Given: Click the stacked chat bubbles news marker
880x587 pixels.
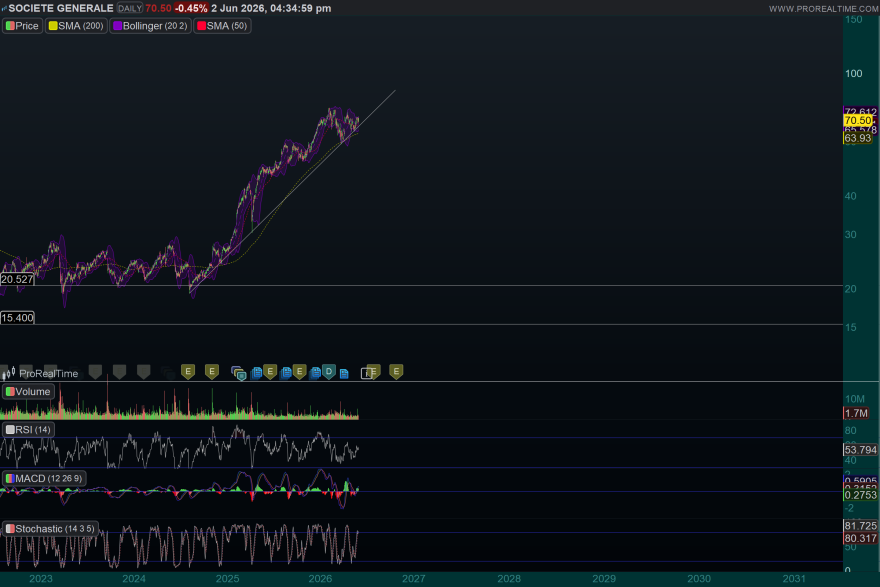Looking at the screenshot, I should click(x=239, y=373).
